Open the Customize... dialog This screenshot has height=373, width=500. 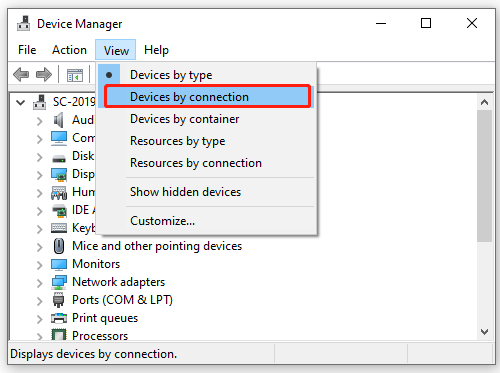point(207,221)
